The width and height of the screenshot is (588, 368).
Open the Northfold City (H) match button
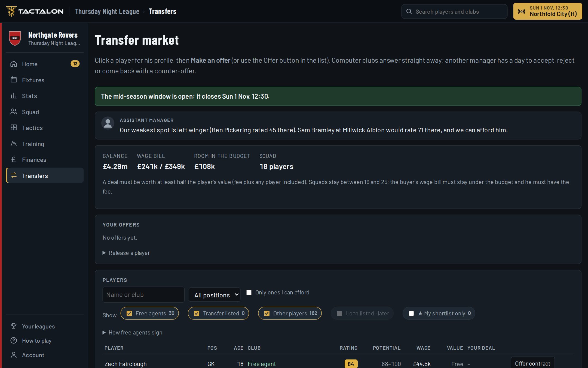pos(547,11)
